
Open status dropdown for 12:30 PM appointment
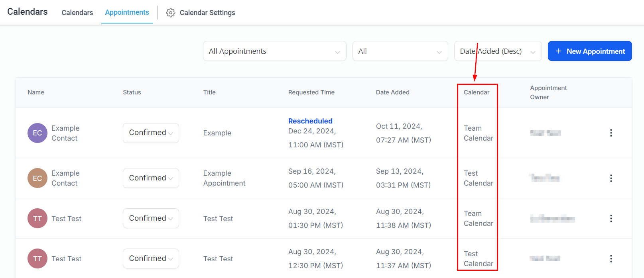tap(151, 259)
